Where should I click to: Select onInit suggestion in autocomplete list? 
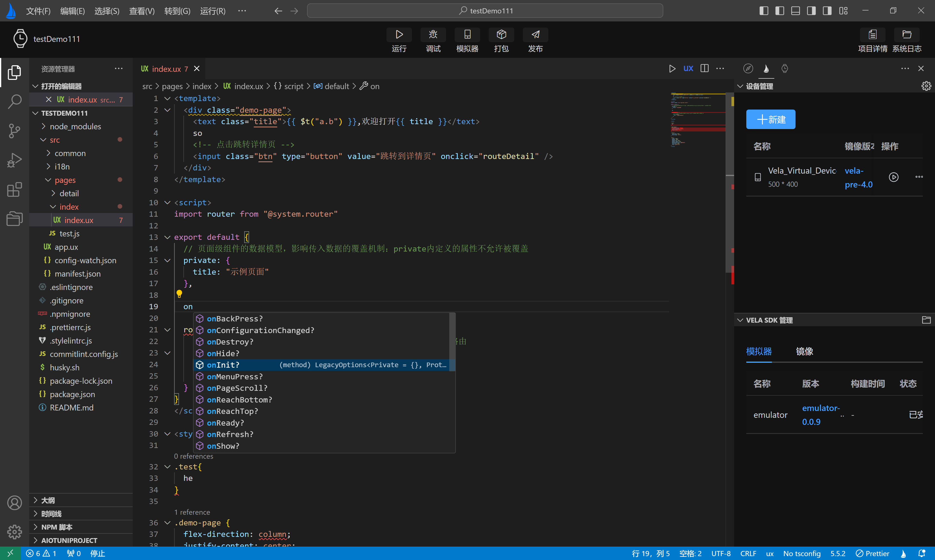[223, 365]
